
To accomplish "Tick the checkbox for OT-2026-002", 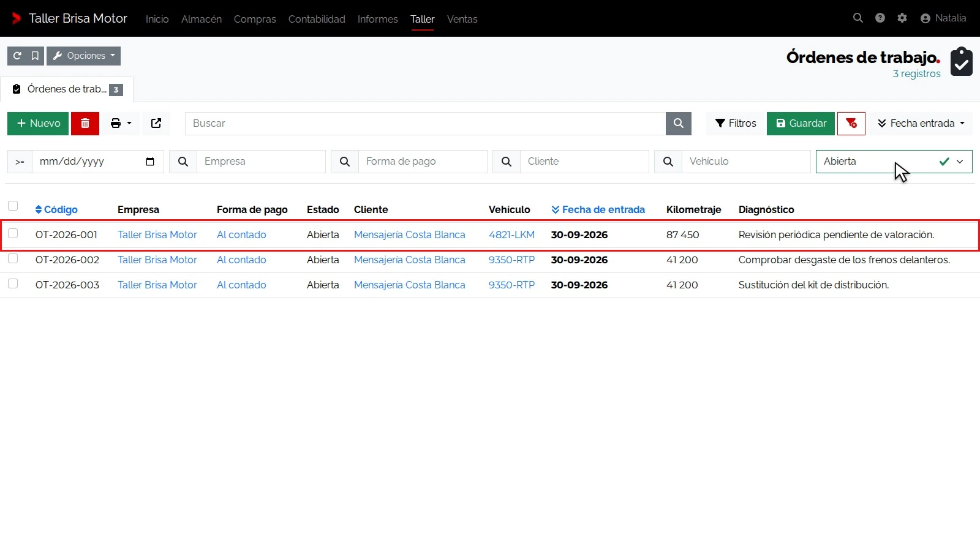I will [13, 258].
